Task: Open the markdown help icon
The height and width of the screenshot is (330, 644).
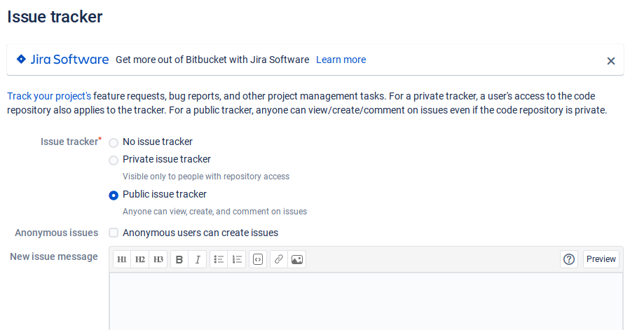Action: (x=569, y=259)
